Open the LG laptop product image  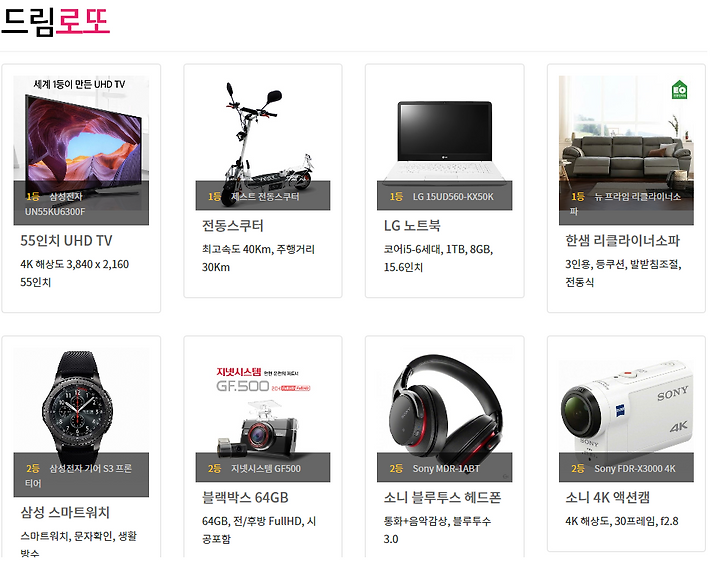point(444,143)
